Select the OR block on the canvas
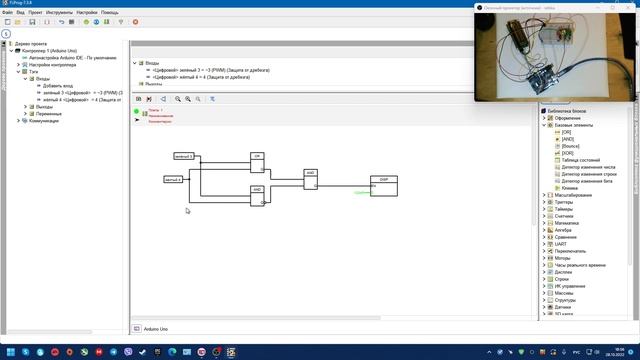The height and width of the screenshot is (360, 640). pyautogui.click(x=257, y=162)
